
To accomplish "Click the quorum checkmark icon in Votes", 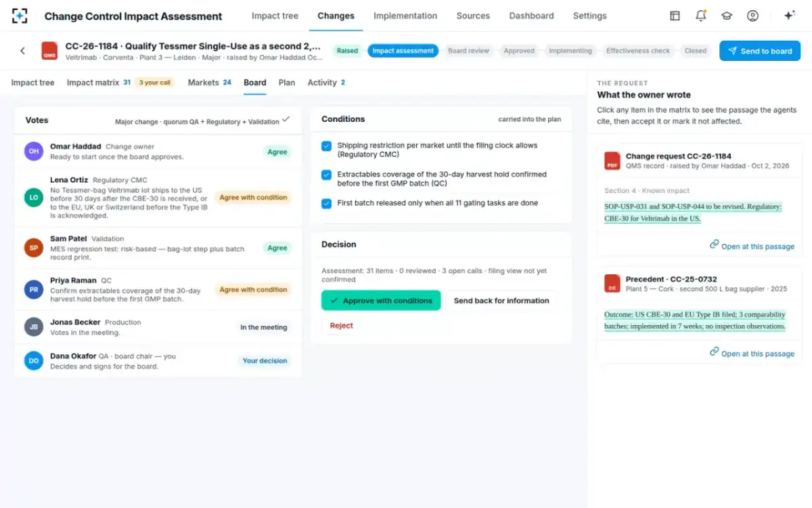I will tap(286, 120).
